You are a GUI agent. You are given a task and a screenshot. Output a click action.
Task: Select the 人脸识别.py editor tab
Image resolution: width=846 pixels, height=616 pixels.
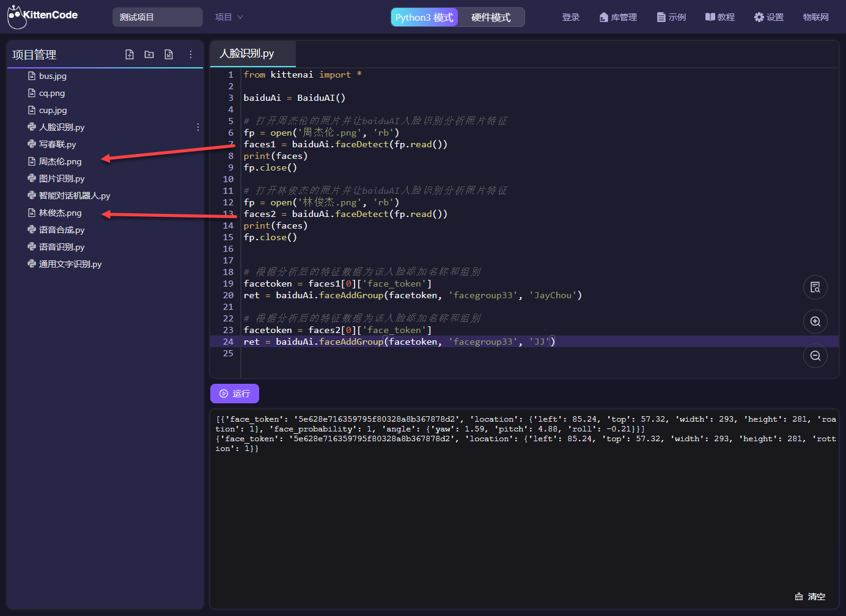click(x=252, y=54)
